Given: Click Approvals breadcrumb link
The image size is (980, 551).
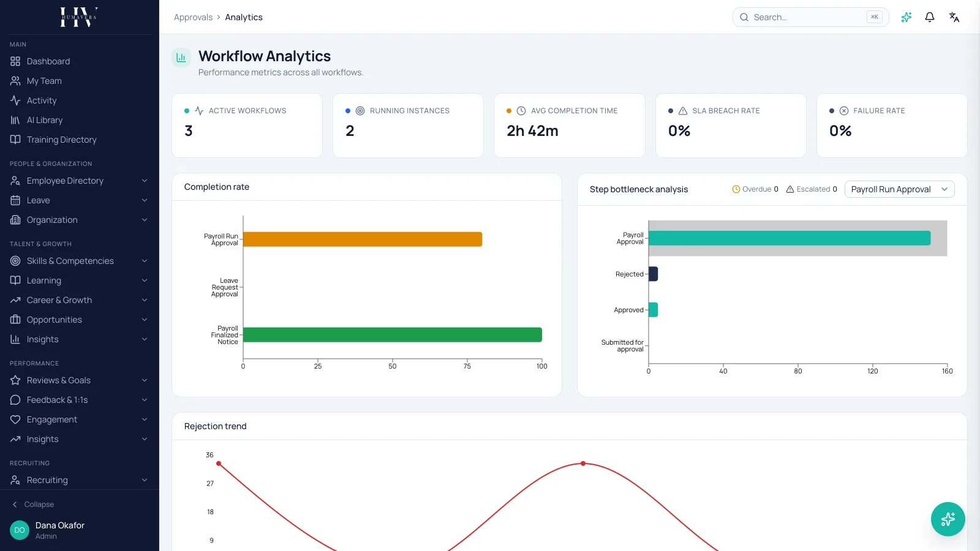Looking at the screenshot, I should tap(193, 17).
